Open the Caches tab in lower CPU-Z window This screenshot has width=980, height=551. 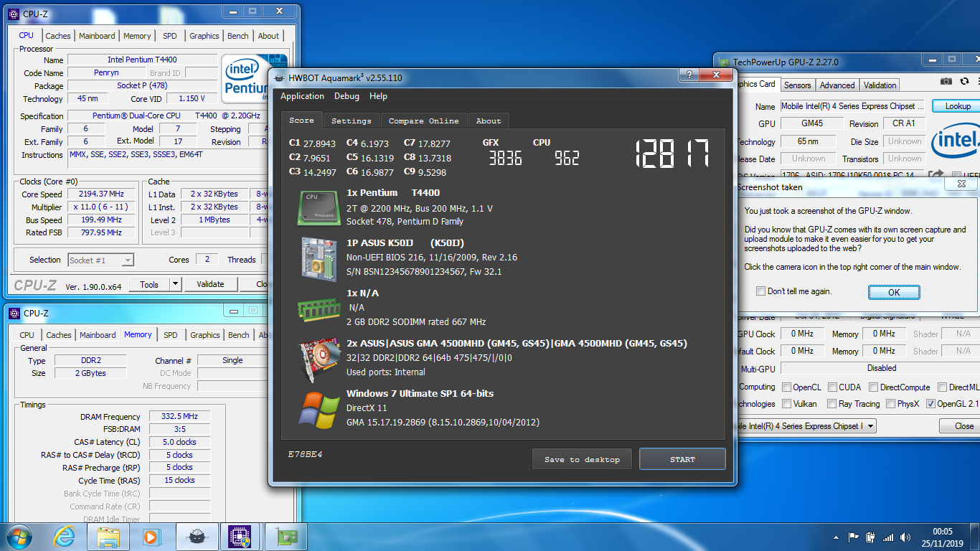pyautogui.click(x=59, y=335)
